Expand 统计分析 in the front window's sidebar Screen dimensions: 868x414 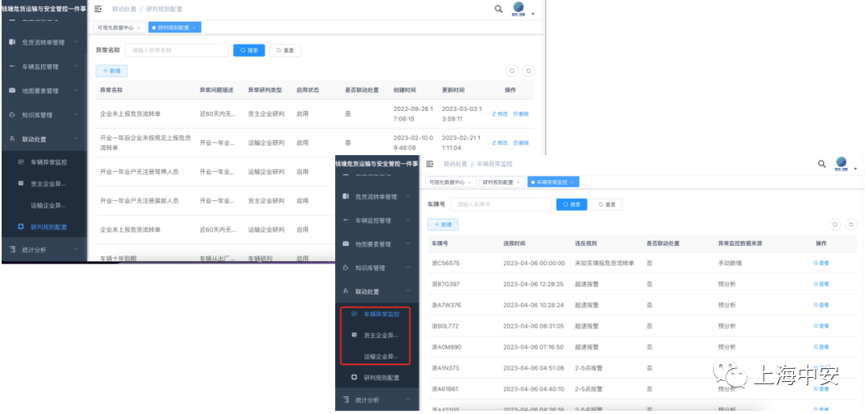(x=376, y=400)
